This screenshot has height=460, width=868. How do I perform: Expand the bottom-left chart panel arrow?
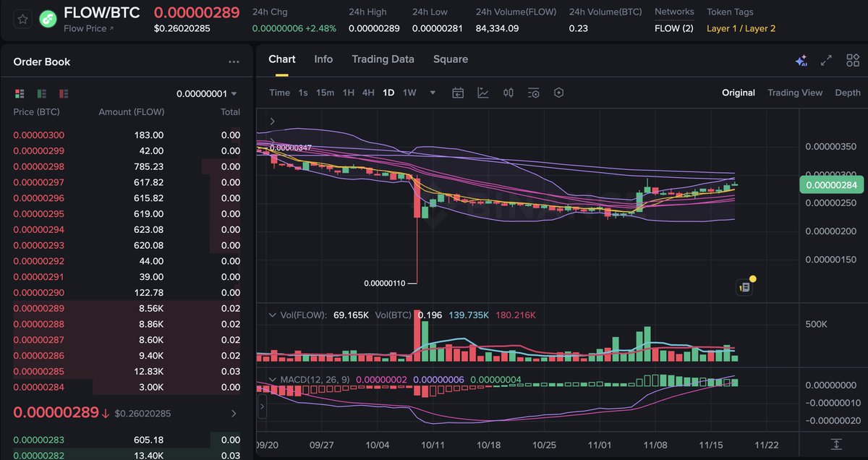click(262, 407)
